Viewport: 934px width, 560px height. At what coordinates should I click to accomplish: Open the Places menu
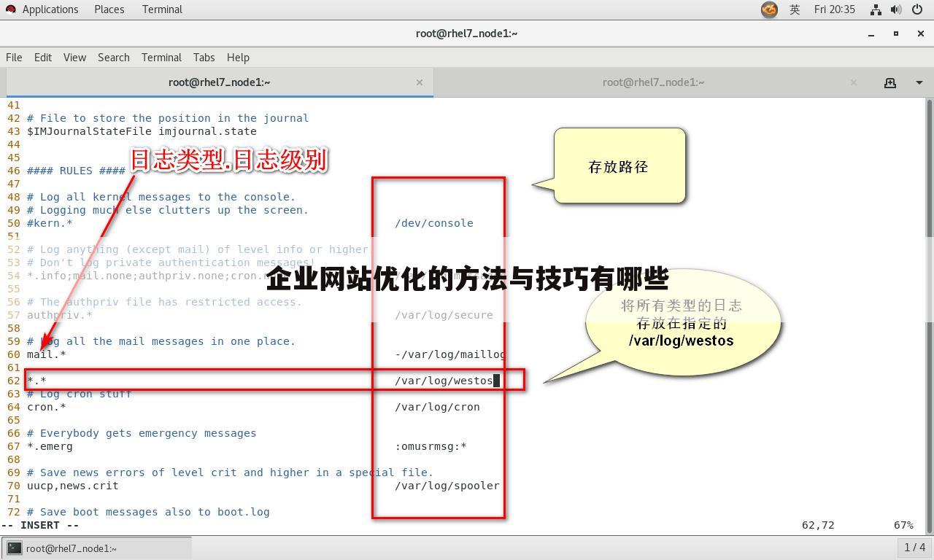pos(109,9)
